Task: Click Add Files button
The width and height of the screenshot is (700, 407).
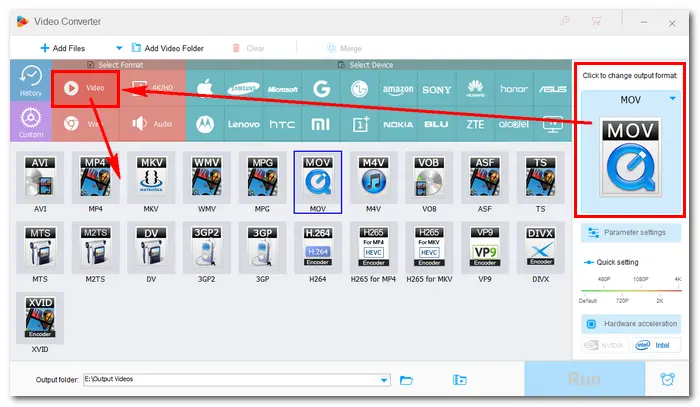Action: tap(63, 48)
